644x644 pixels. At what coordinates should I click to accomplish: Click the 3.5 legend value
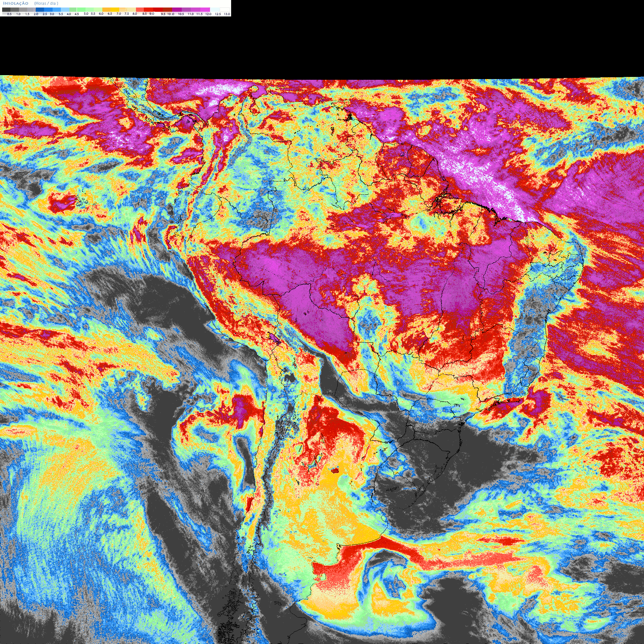coord(61,14)
